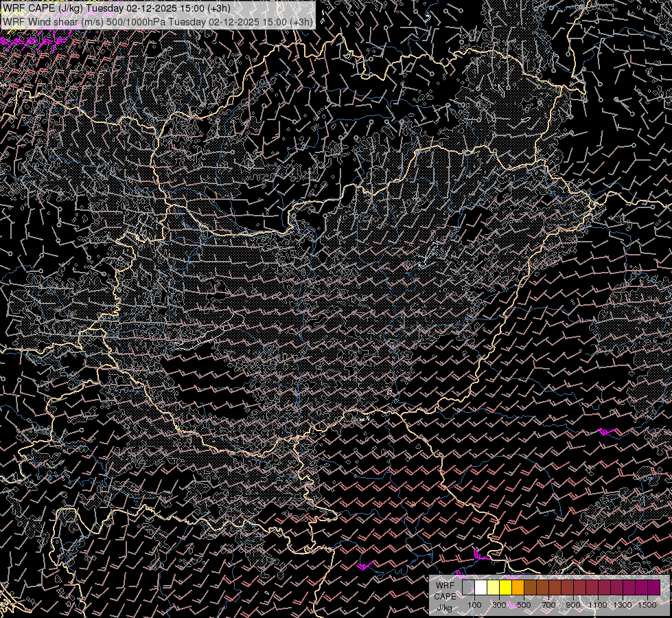Click the legend value 1500
Viewport: 672px width, 618px height.
(647, 605)
